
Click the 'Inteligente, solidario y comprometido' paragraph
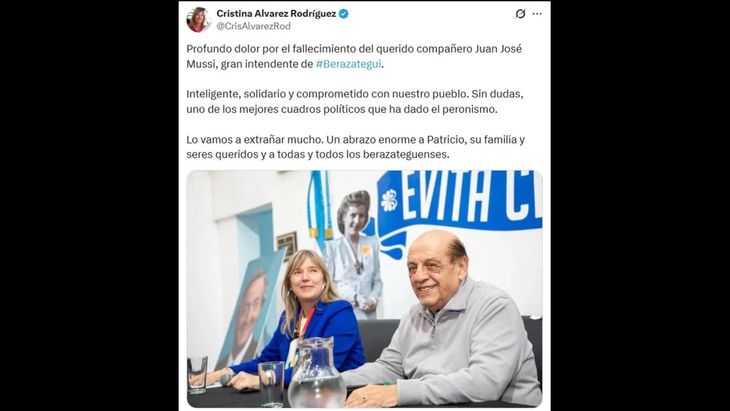(355, 101)
